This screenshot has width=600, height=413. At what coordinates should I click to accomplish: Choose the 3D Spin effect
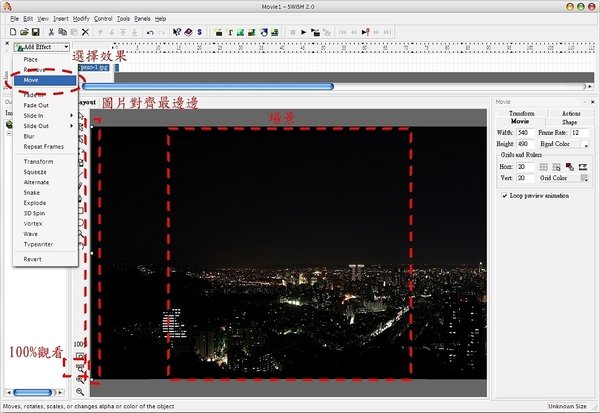pyautogui.click(x=45, y=213)
